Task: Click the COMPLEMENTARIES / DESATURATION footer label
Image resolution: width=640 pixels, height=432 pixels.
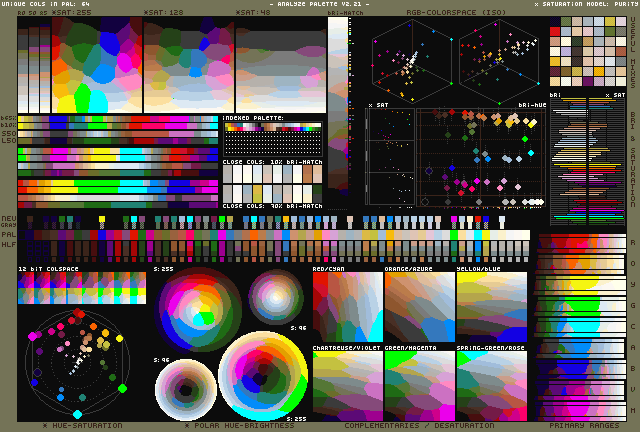Action: 419,425
